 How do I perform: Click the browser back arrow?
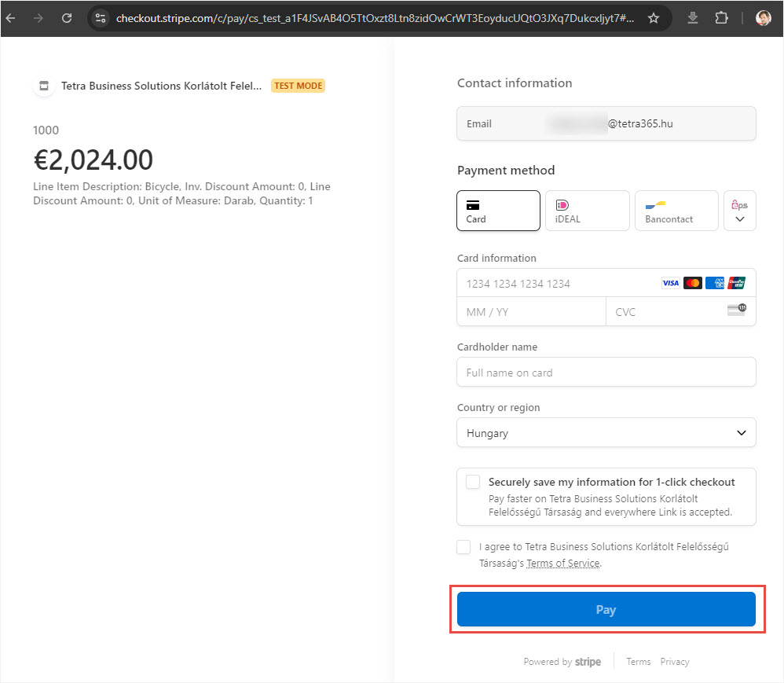point(11,17)
